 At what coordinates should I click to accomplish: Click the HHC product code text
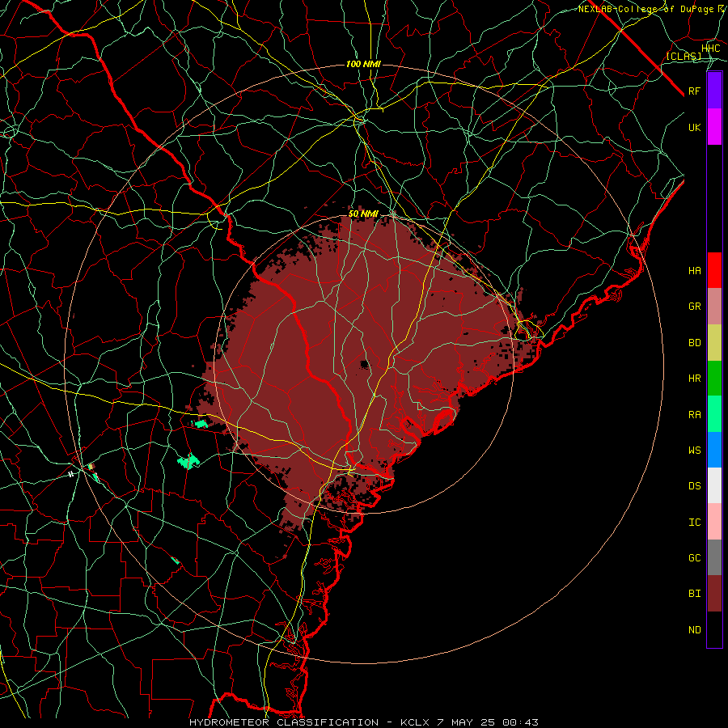pos(711,49)
